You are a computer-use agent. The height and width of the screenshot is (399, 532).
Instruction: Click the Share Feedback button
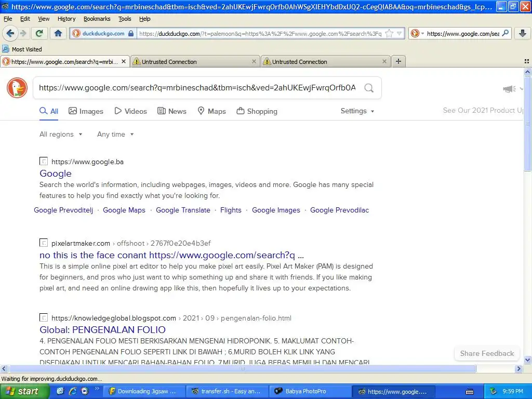[487, 353]
